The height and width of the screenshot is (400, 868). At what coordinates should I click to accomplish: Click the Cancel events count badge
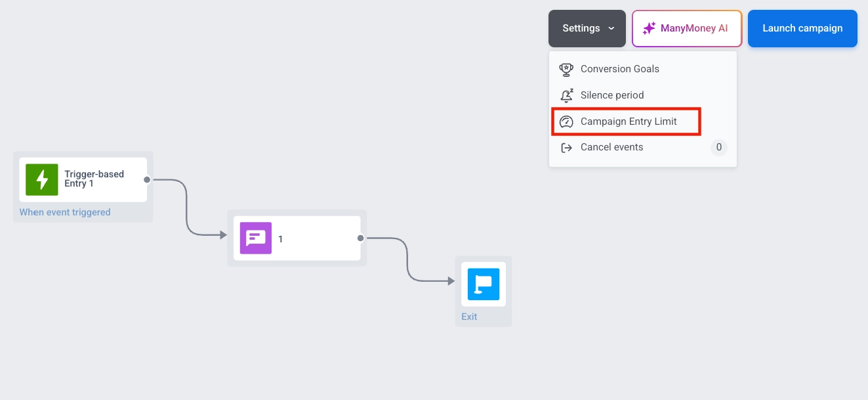[719, 147]
